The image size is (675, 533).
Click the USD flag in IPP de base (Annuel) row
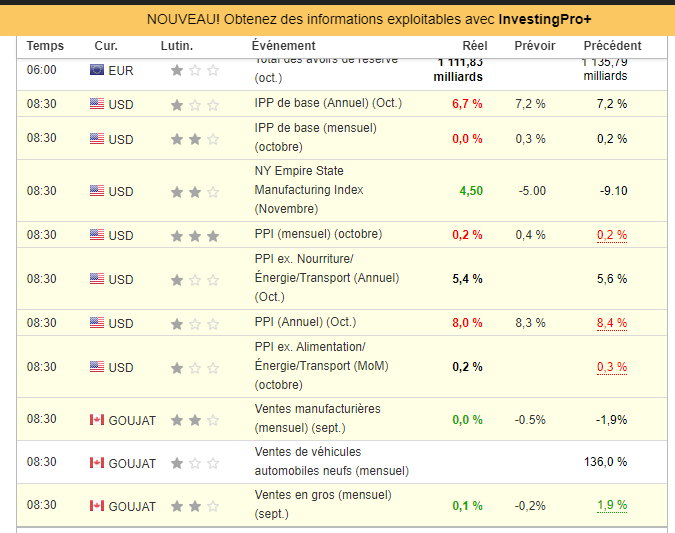(97, 104)
